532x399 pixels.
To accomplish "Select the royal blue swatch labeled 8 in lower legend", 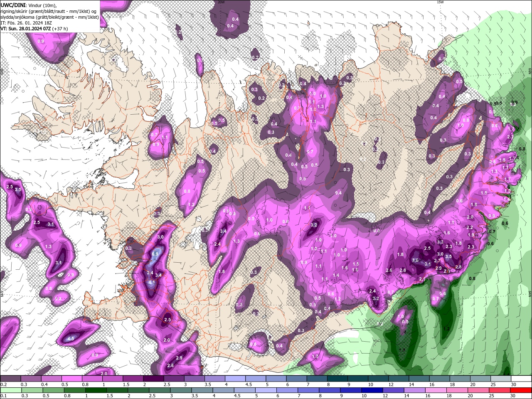I will [329, 390].
